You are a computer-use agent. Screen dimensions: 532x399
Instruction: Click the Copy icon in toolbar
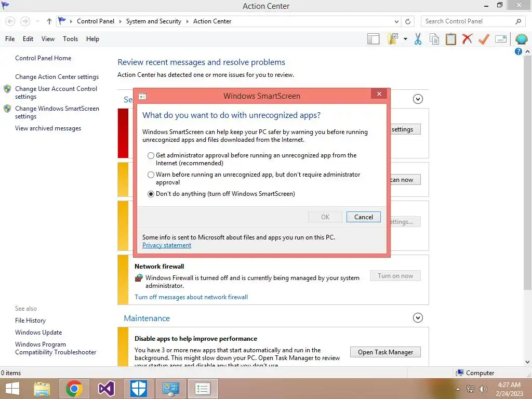tap(434, 39)
